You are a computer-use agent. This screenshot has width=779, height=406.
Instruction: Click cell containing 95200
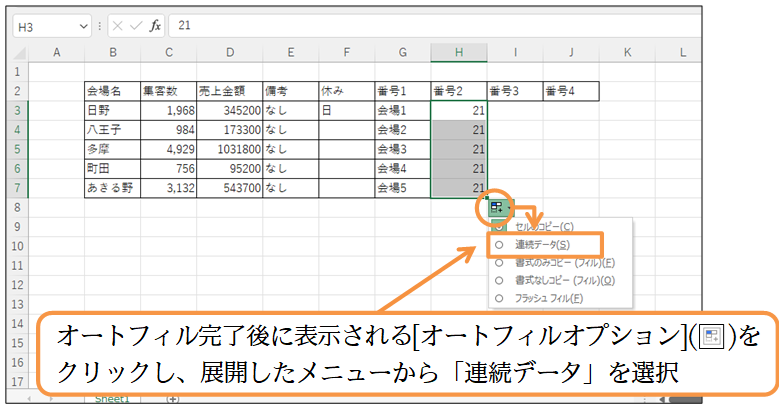coord(230,168)
